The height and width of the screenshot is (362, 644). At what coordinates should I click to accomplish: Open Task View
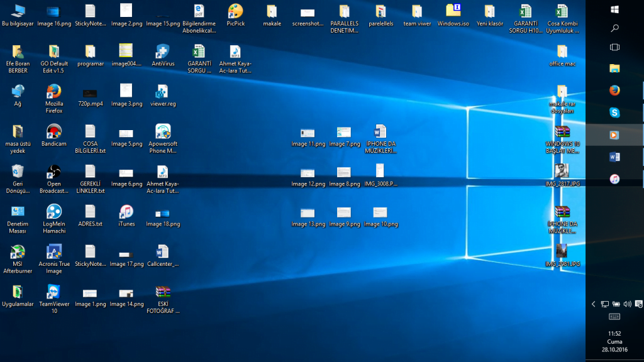[x=615, y=47]
